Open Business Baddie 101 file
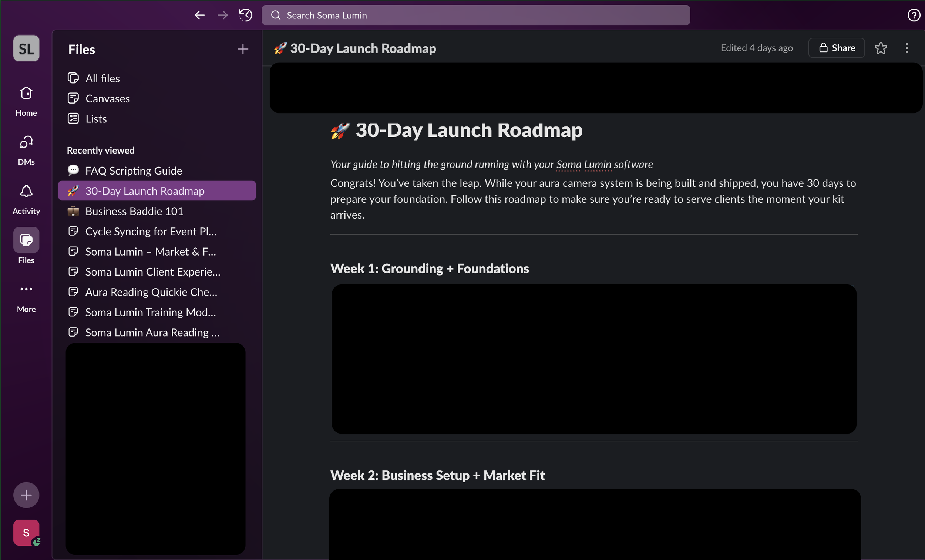 click(x=134, y=211)
